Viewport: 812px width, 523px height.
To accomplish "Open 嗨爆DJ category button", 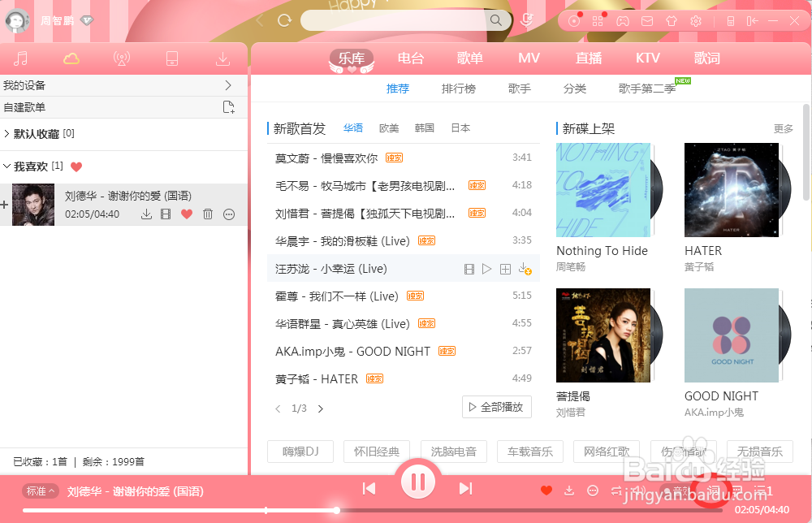I will 300,452.
